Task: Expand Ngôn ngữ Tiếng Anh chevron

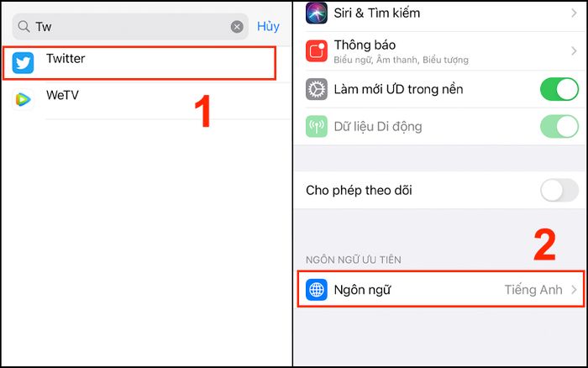Action: click(574, 290)
